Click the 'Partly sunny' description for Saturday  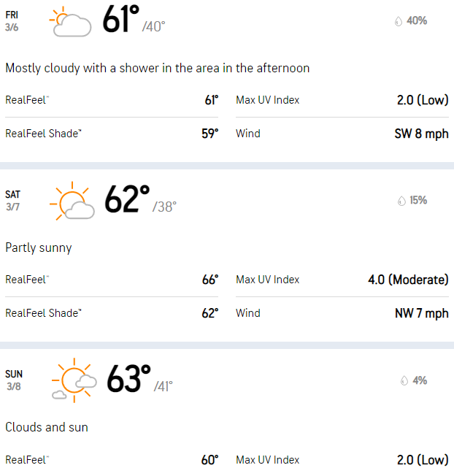coord(39,247)
